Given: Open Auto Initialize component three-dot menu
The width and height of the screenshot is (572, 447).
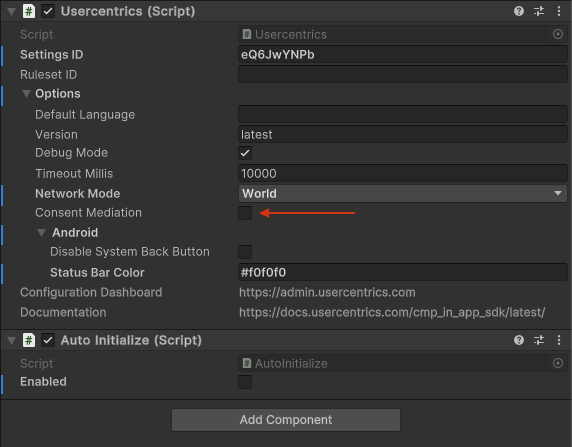Looking at the screenshot, I should [x=559, y=340].
